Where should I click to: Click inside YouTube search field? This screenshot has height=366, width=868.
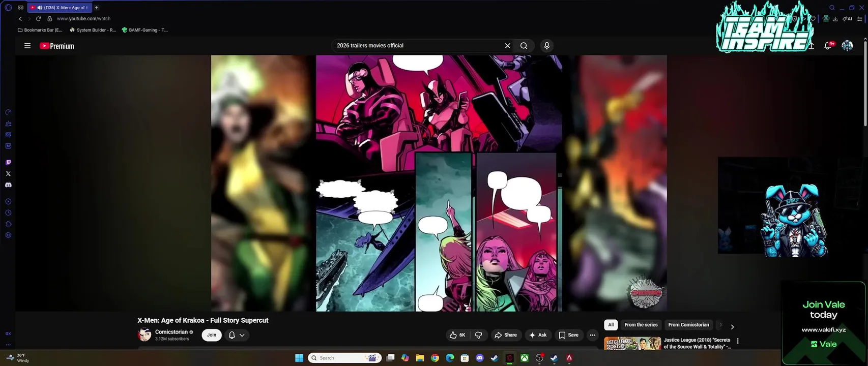pos(417,46)
